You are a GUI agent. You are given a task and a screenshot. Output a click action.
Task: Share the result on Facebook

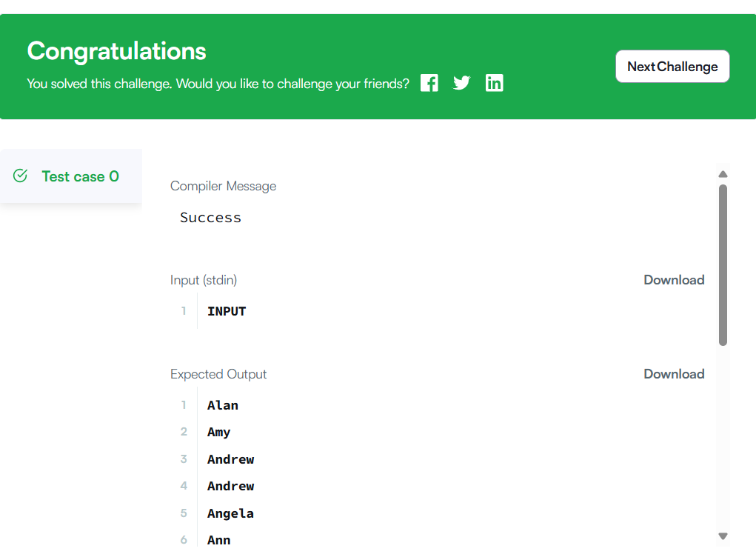coord(429,83)
